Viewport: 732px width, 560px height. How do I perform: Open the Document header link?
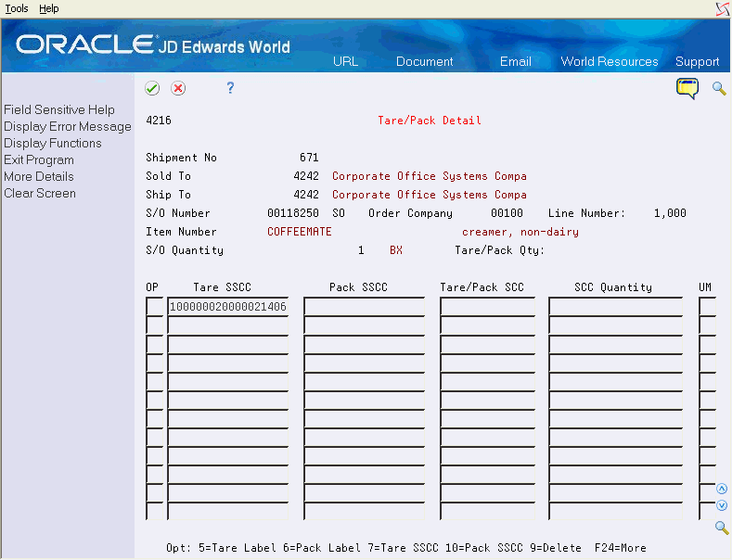click(424, 61)
